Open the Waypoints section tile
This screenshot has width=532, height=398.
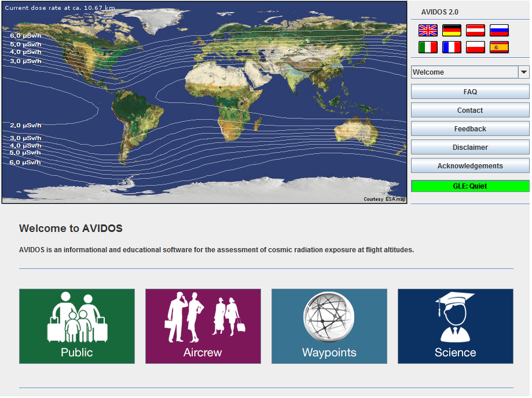(329, 326)
